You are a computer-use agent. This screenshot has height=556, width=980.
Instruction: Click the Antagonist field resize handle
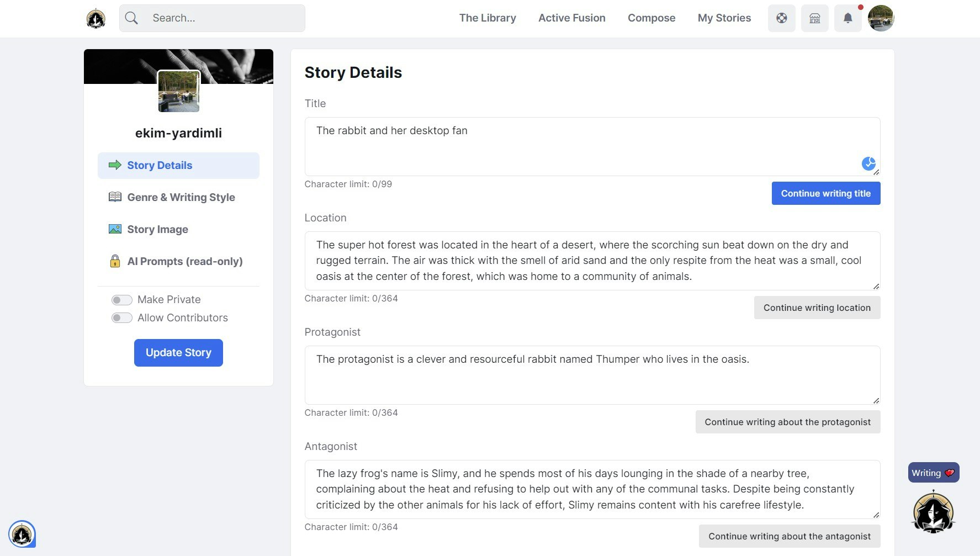click(876, 515)
